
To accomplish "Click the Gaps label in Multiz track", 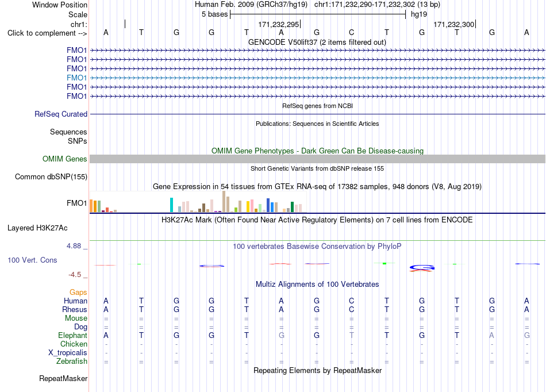I will point(78,292).
